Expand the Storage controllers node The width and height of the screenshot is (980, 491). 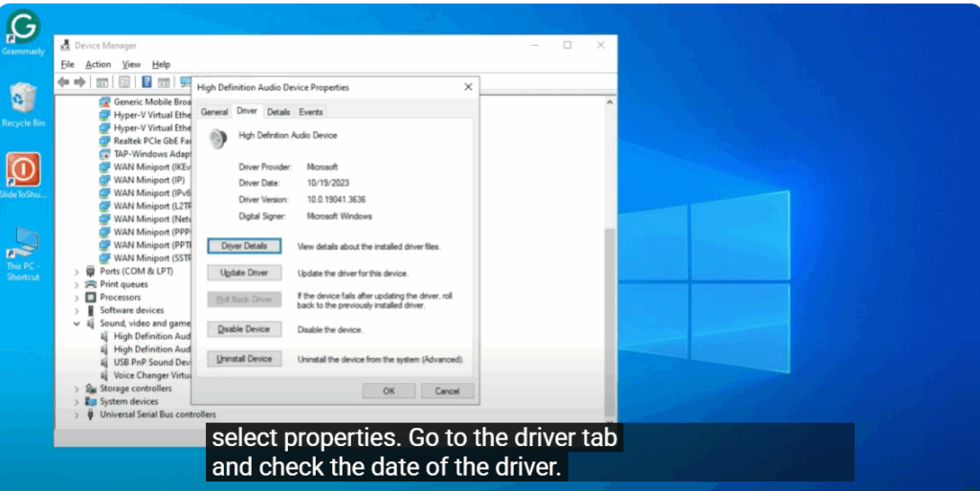77,390
